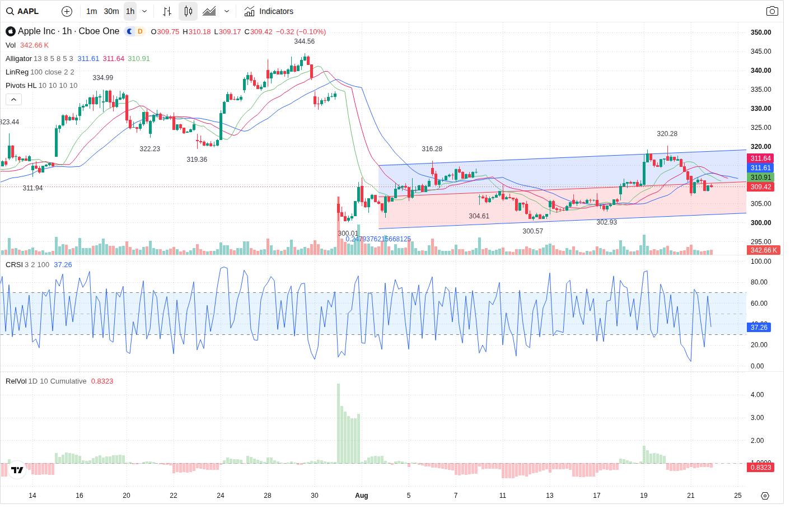Click the 310.91 green Alligator price label
Image resolution: width=795 pixels, height=532 pixels.
(x=761, y=178)
